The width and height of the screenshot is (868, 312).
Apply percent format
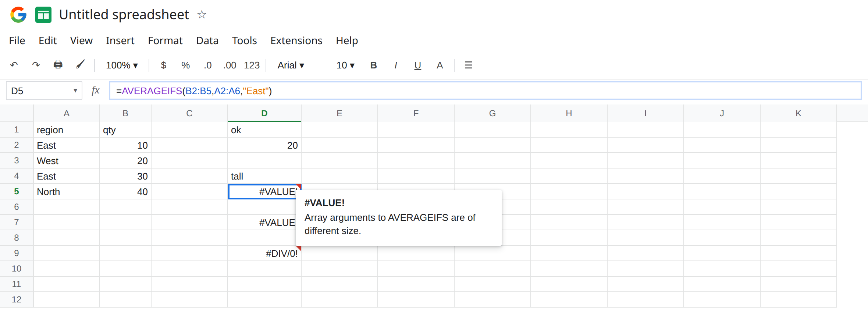point(185,65)
